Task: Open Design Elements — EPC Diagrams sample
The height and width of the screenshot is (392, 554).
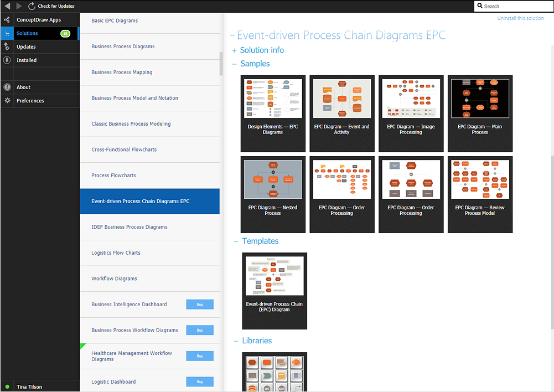Action: tap(273, 114)
